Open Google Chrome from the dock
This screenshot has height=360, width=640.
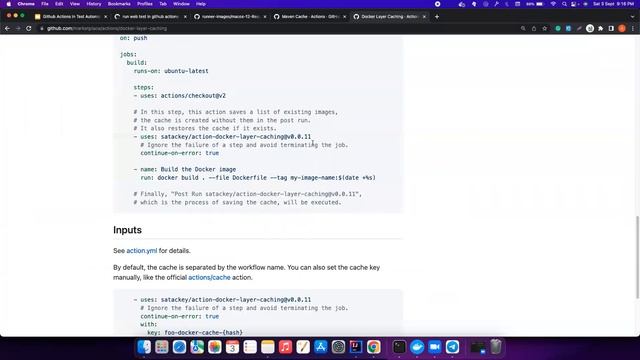pyautogui.click(x=373, y=347)
